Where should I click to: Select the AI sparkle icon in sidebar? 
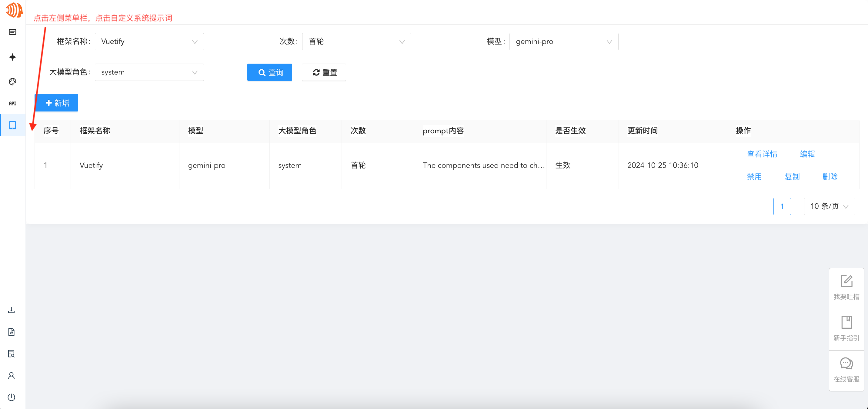(x=12, y=57)
